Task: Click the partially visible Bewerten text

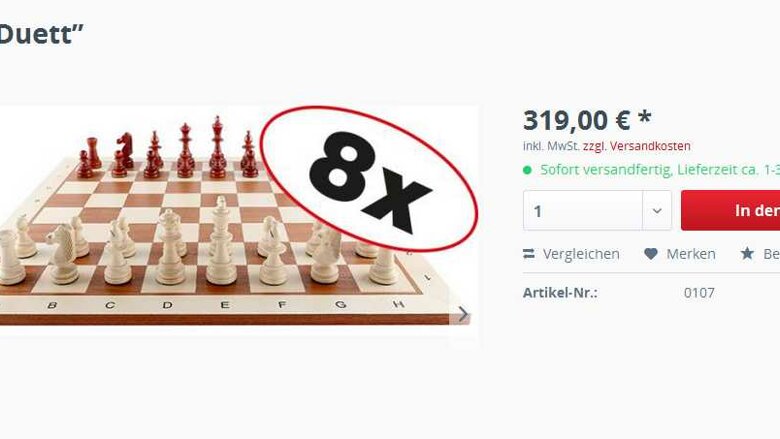Action: [x=772, y=254]
